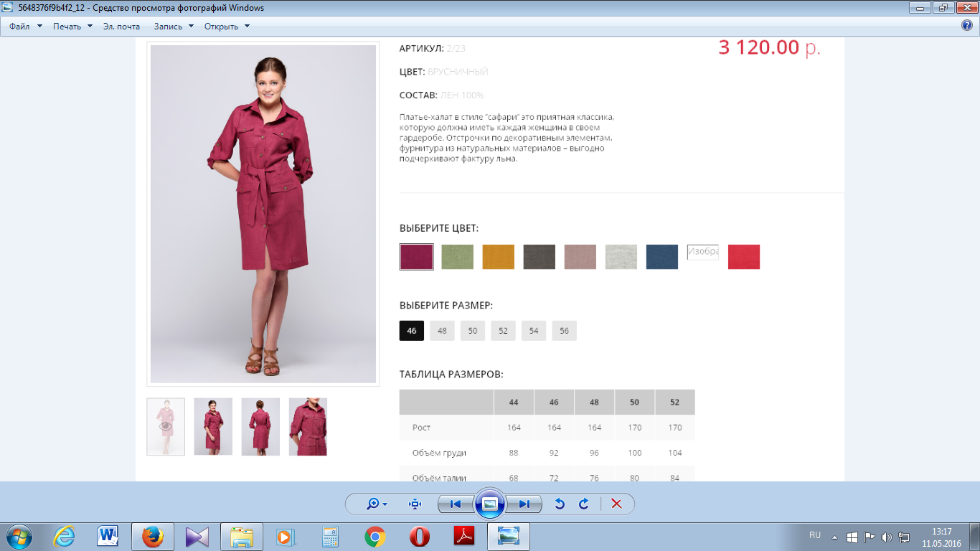This screenshot has width=980, height=551.
Task: Click Photo Viewer taskbar button
Action: point(509,536)
